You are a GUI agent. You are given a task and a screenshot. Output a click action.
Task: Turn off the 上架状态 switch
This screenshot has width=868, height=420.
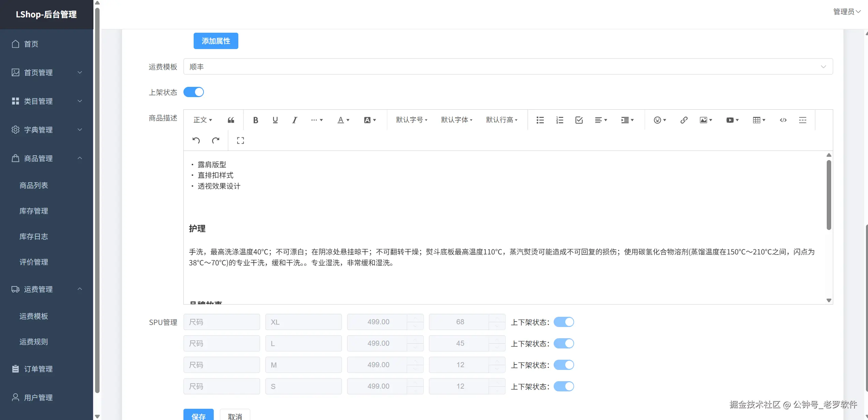pyautogui.click(x=194, y=92)
